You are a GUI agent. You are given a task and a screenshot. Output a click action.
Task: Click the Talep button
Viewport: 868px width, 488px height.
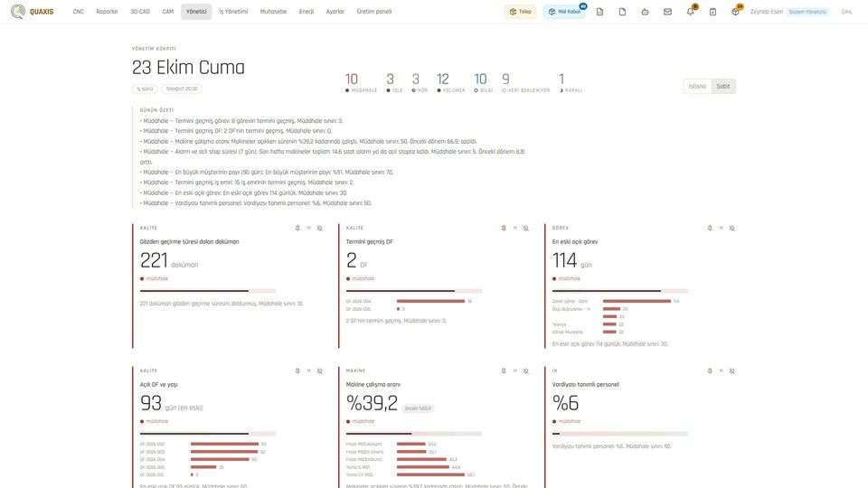coord(520,12)
